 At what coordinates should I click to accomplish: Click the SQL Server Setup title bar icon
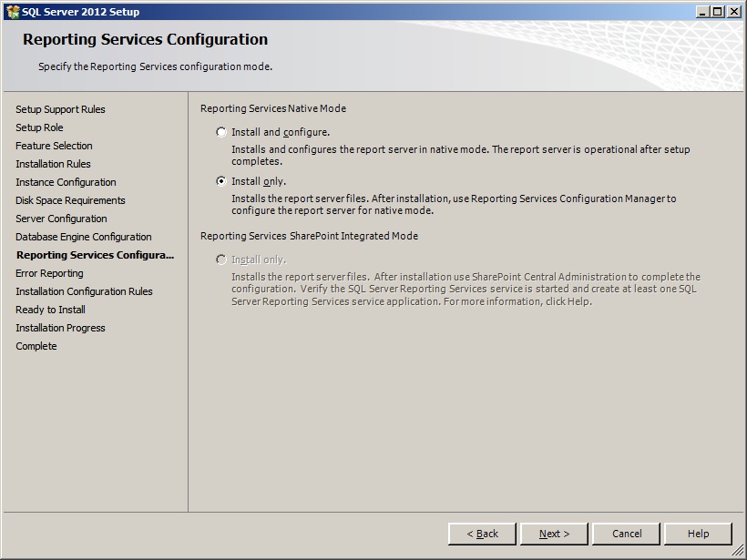click(x=12, y=12)
